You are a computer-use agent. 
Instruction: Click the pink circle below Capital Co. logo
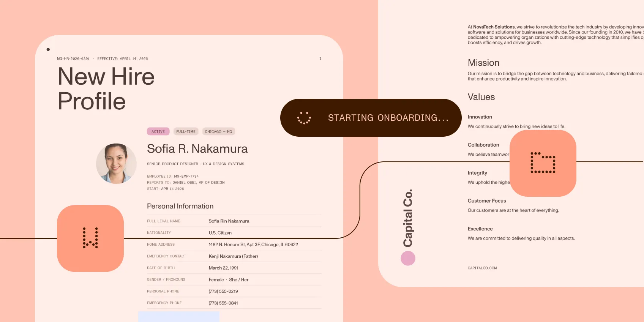(x=408, y=258)
